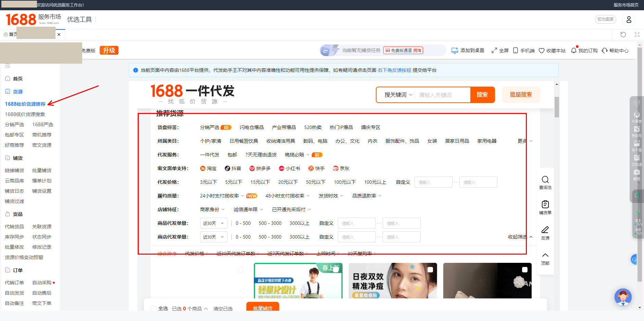
Task: Check the 春上新 clothing product checkbox
Action: (x=336, y=270)
